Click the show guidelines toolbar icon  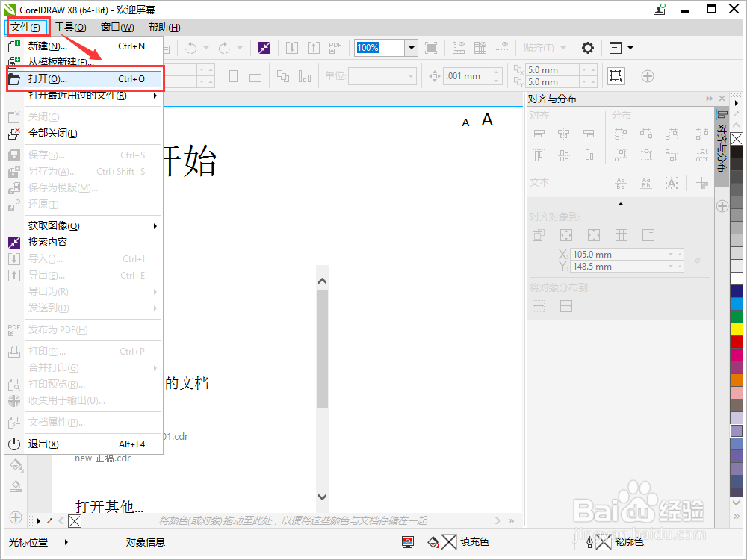coord(502,48)
